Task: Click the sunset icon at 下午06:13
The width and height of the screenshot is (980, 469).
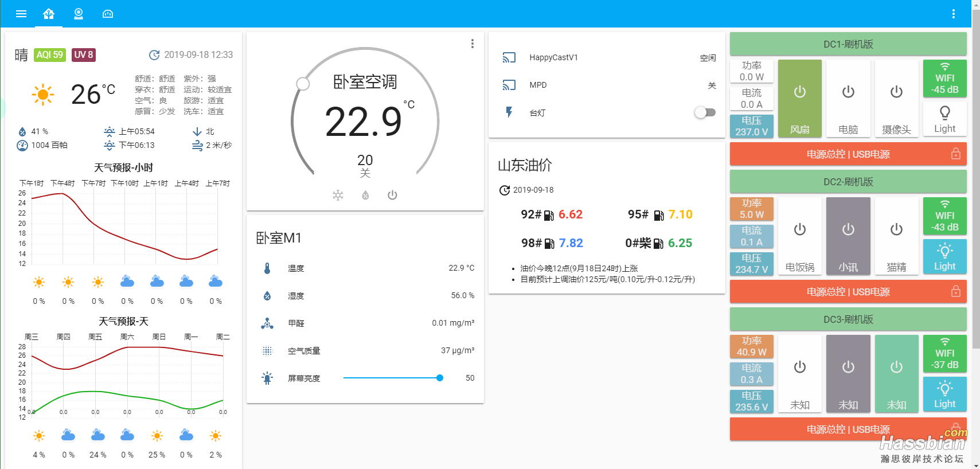Action: [110, 145]
